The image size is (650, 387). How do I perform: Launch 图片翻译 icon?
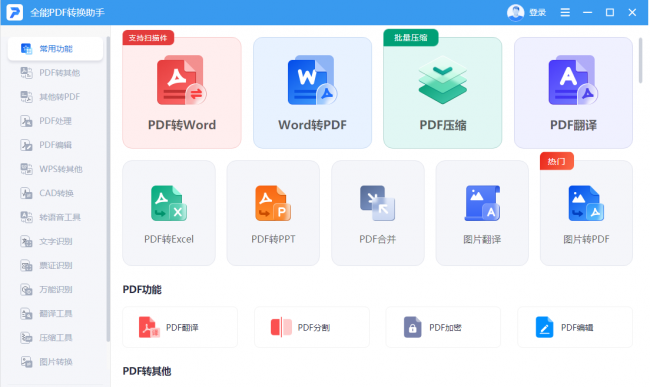(482, 203)
